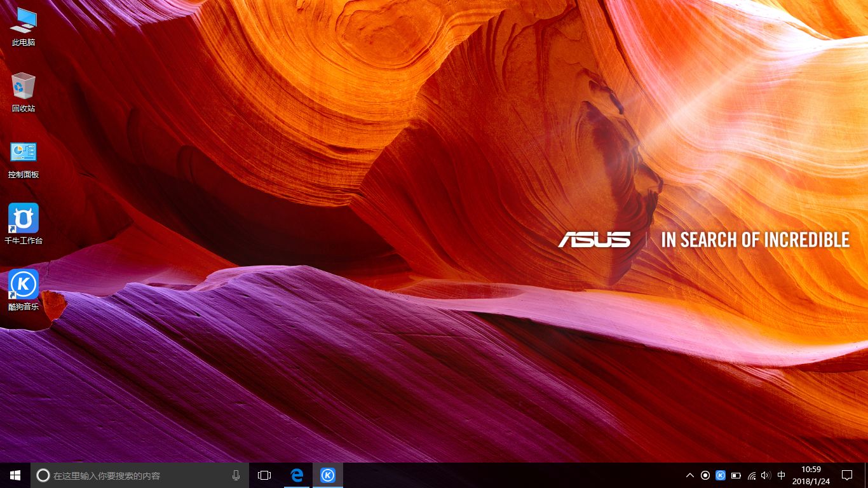This screenshot has height=488, width=868.
Task: Open the Wi-Fi network icon in the tray
Action: click(750, 475)
